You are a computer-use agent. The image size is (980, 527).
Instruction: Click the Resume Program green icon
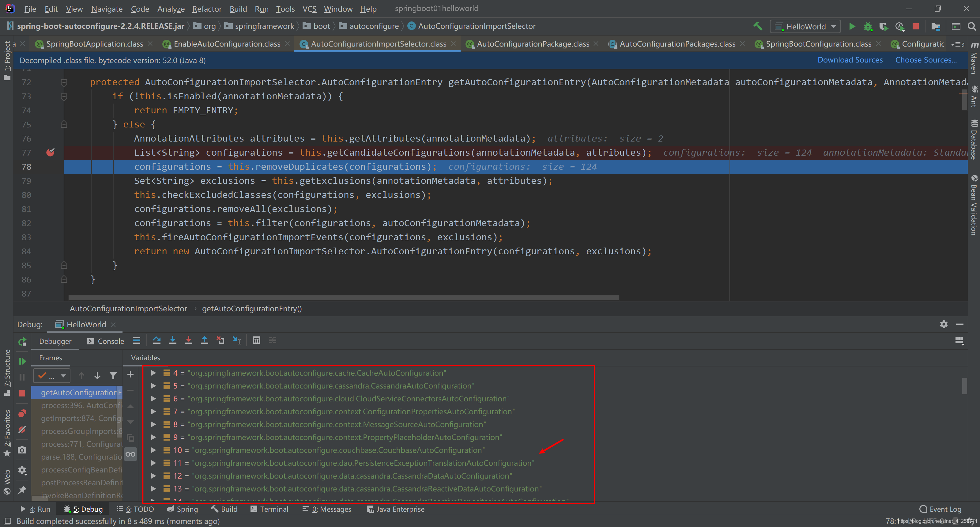pos(22,361)
